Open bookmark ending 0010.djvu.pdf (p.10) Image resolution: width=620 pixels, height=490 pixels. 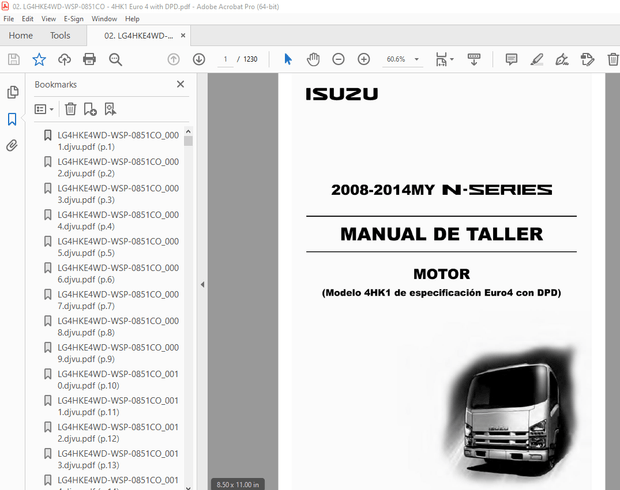118,379
